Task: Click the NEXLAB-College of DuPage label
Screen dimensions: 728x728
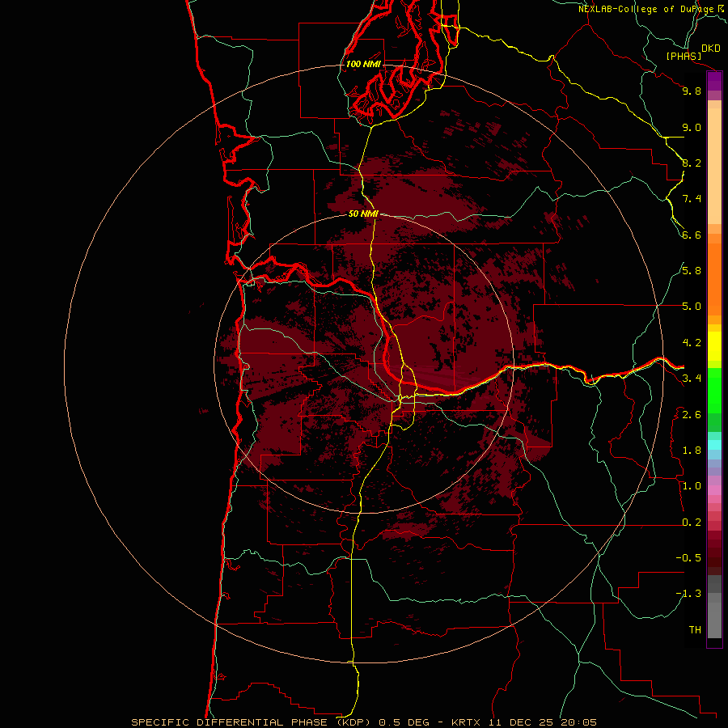Action: click(x=645, y=9)
